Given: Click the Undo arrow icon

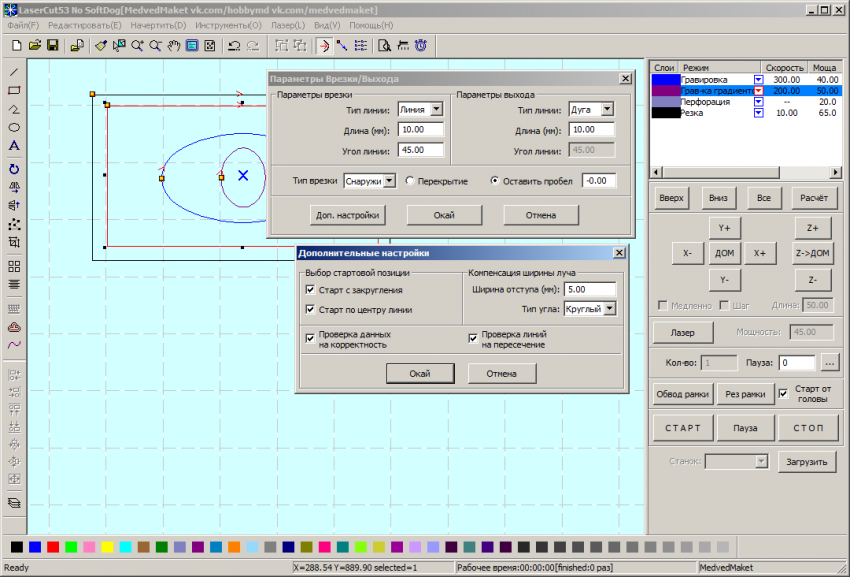Looking at the screenshot, I should (x=233, y=45).
